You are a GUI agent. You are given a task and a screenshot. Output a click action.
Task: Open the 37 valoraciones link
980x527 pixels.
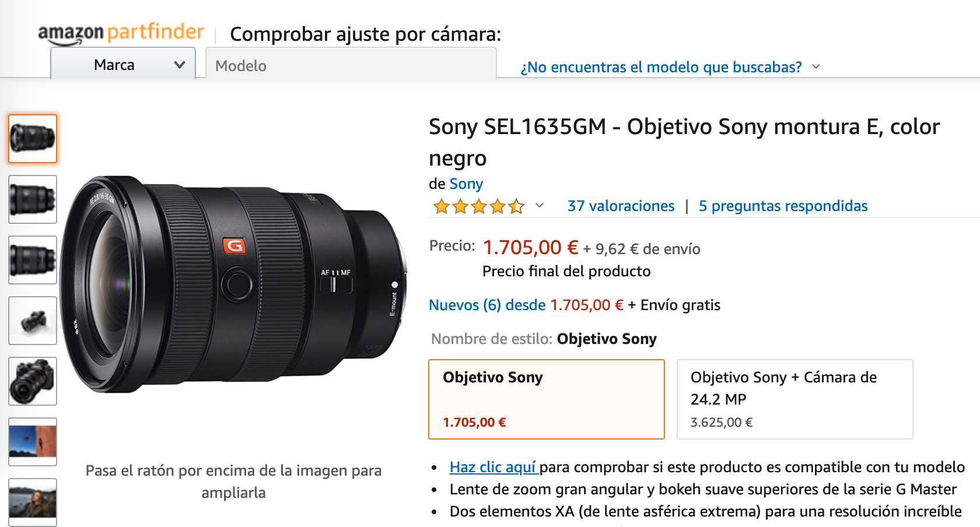click(x=621, y=206)
